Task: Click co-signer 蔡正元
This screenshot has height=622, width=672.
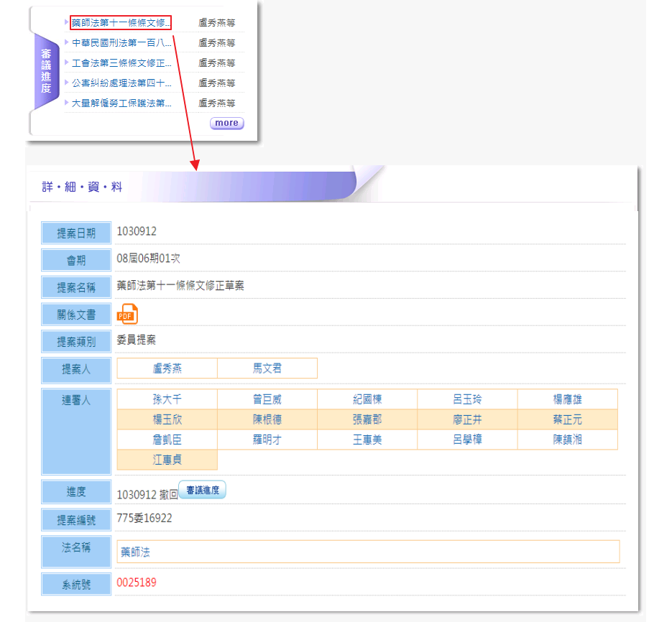Action: click(x=567, y=419)
